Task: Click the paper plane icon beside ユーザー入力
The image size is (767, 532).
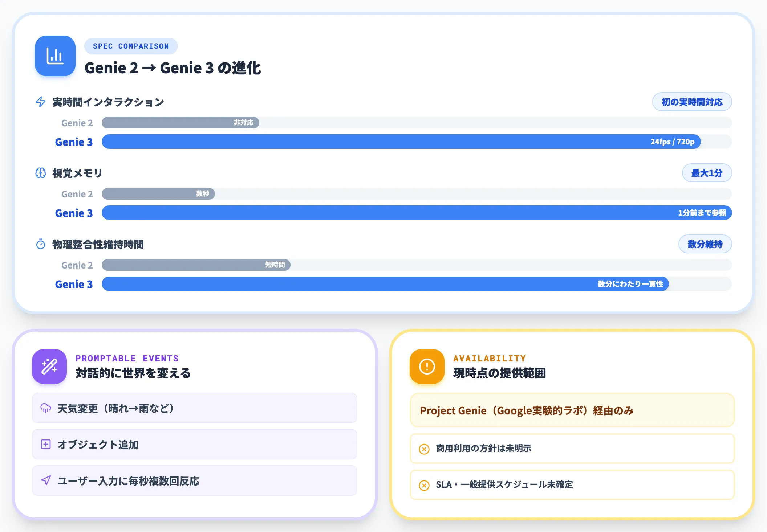Action: (x=46, y=481)
